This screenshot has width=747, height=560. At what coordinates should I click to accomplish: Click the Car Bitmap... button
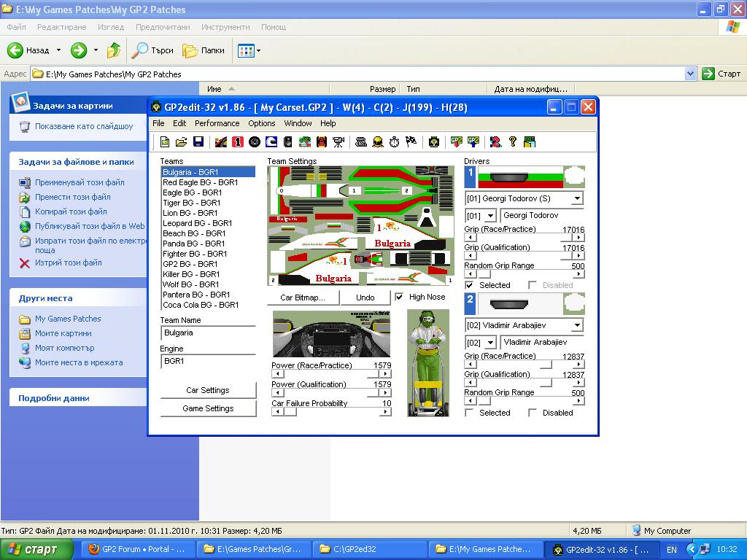coord(302,297)
